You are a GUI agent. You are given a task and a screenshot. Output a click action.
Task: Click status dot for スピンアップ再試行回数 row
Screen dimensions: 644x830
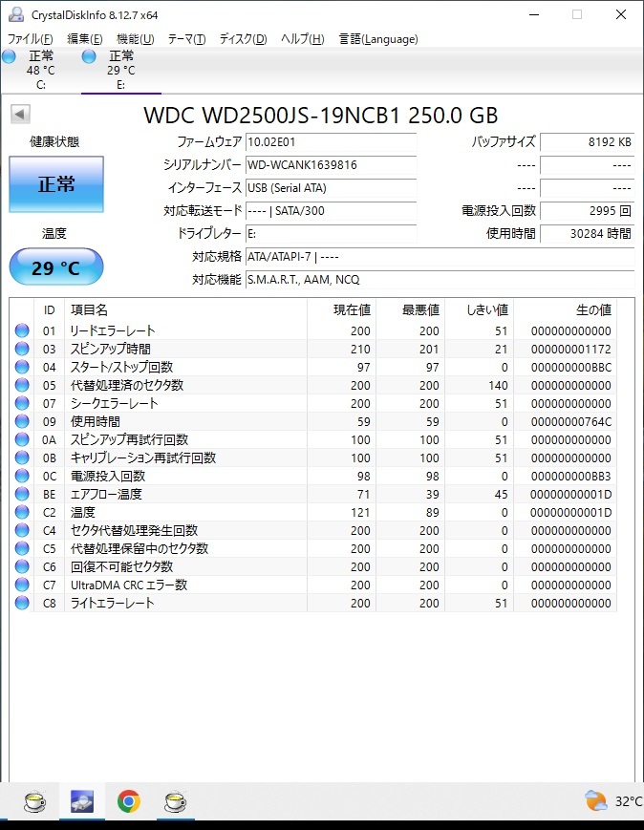(22, 439)
